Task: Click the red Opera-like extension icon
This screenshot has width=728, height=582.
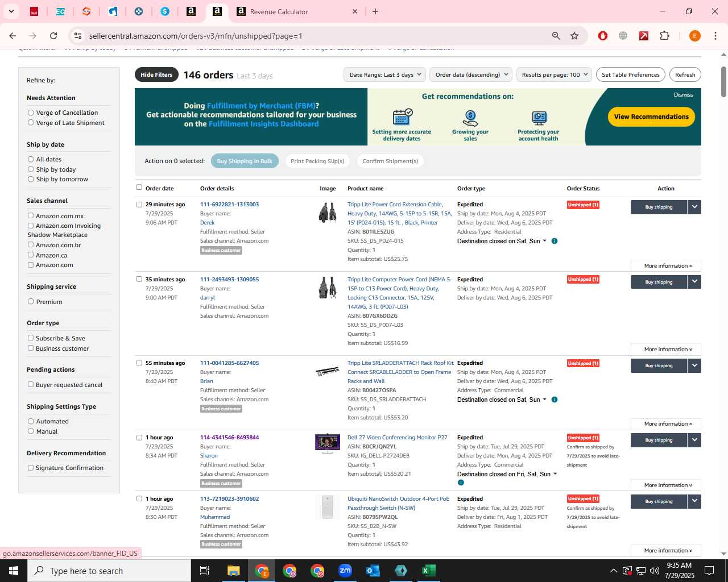Action: 603,36
